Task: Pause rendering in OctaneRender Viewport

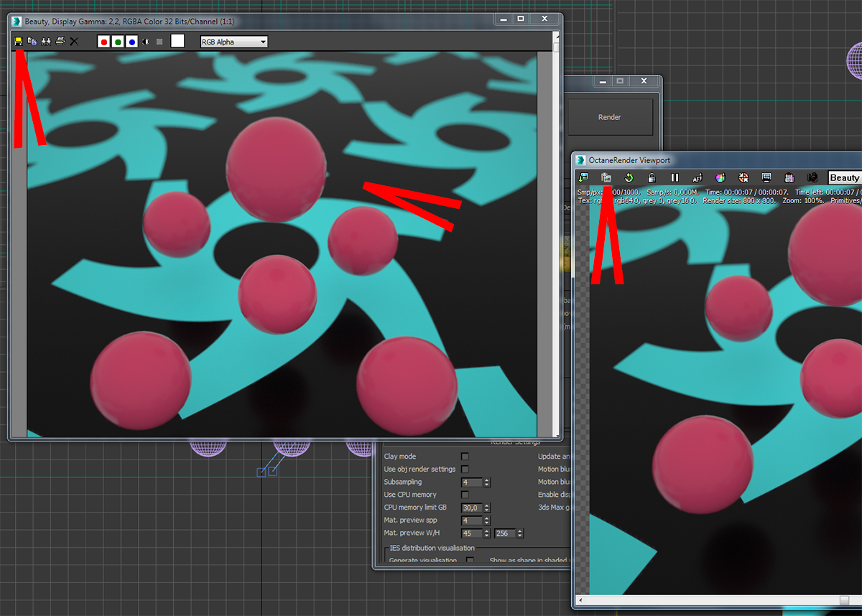Action: 675,177
